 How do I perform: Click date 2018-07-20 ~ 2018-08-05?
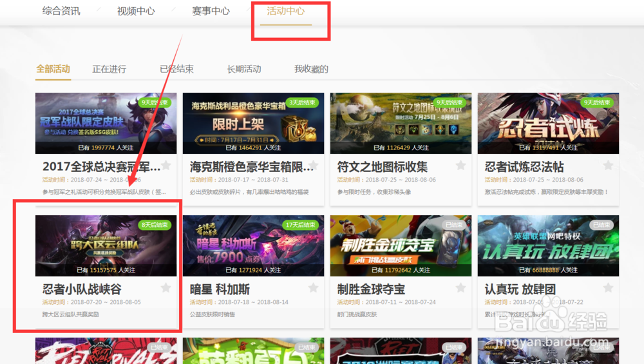(106, 302)
